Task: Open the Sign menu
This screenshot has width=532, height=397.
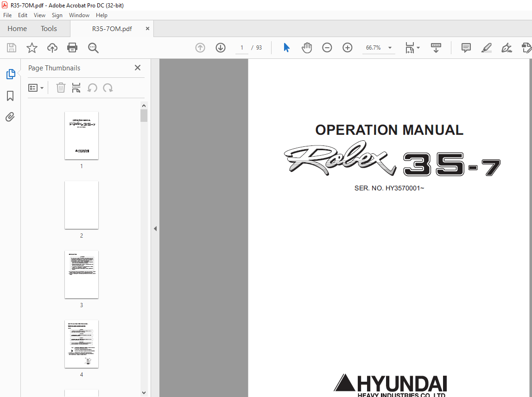Action: point(57,15)
